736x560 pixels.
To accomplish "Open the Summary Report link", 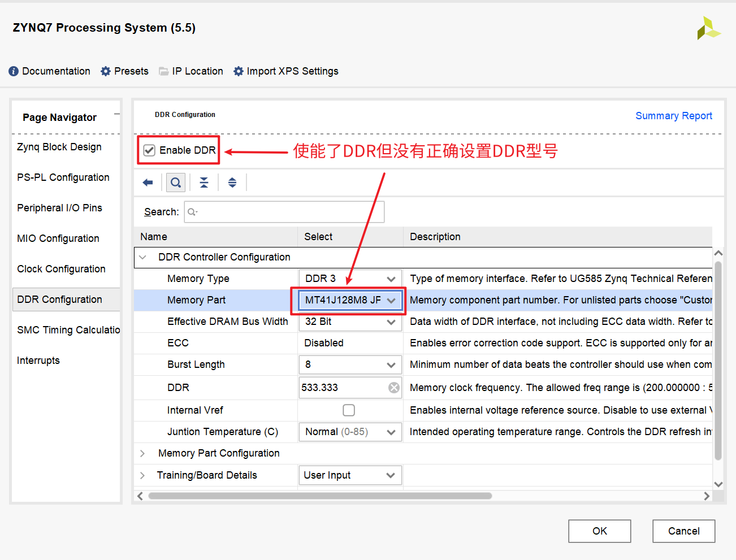I will [674, 116].
